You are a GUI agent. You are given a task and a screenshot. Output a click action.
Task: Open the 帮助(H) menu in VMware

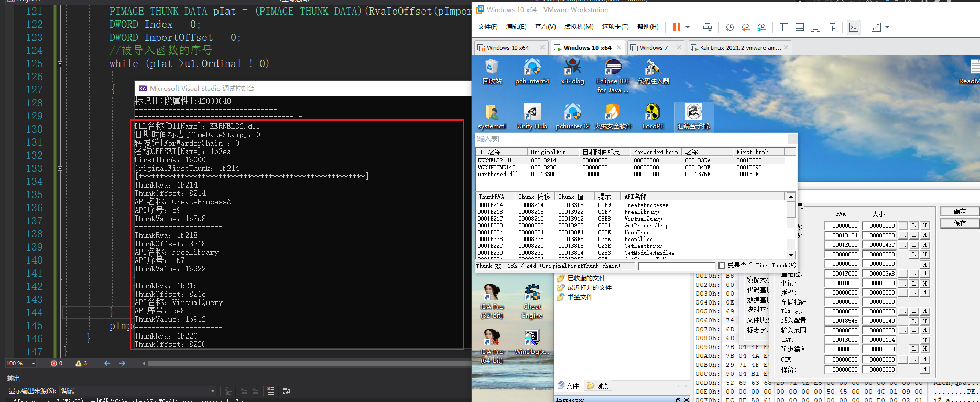coord(648,27)
